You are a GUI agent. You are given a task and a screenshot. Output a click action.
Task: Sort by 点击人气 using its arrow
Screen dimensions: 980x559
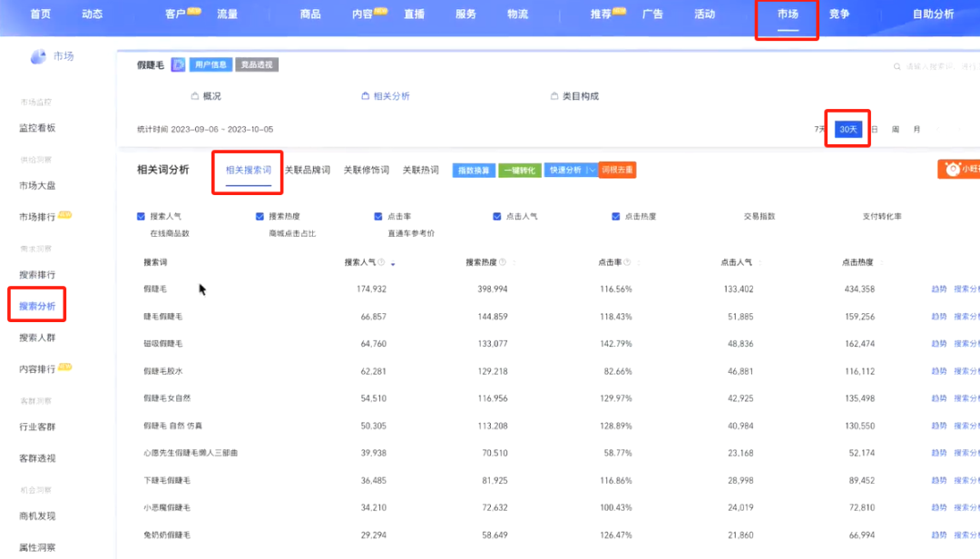(x=760, y=263)
